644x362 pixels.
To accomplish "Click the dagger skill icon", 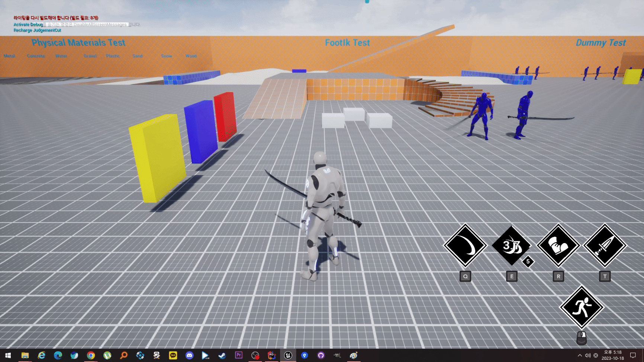I will (605, 246).
